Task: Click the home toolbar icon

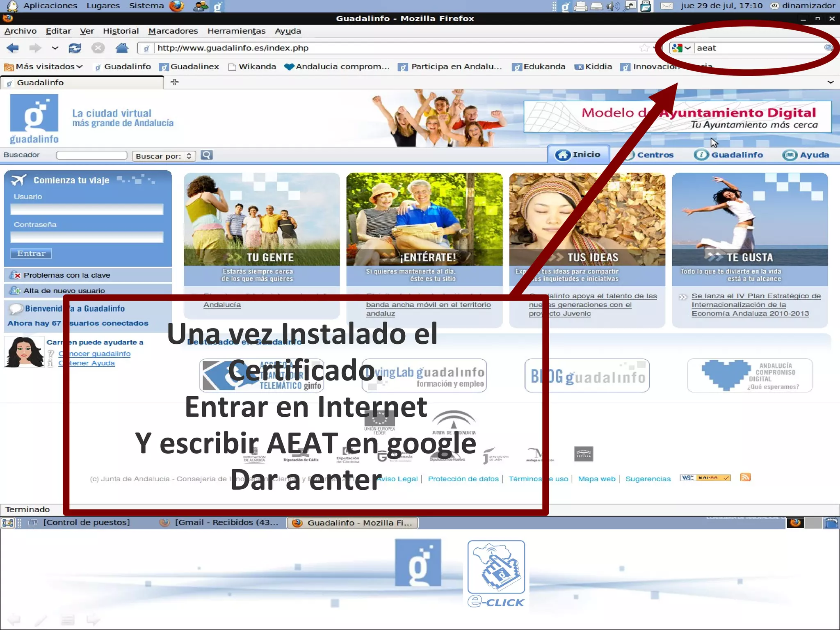Action: coord(122,48)
